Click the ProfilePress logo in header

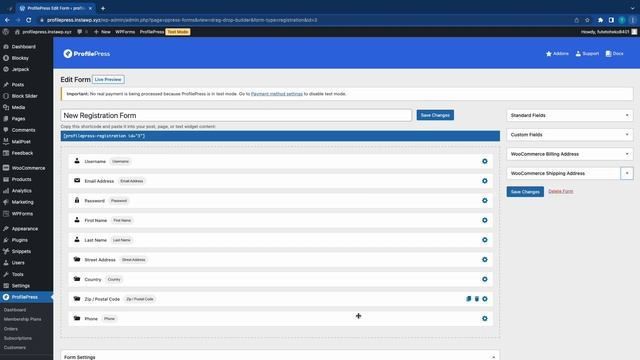(x=87, y=53)
